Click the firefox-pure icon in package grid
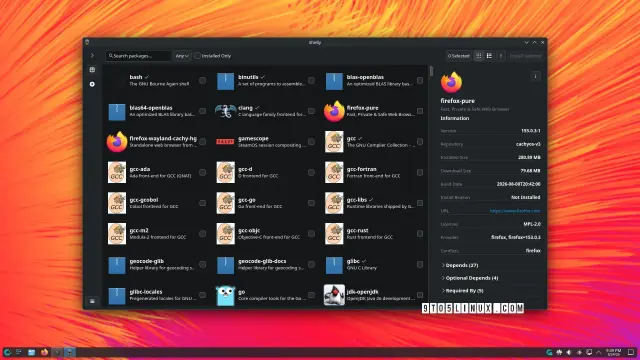The height and width of the screenshot is (360, 640). pos(334,111)
